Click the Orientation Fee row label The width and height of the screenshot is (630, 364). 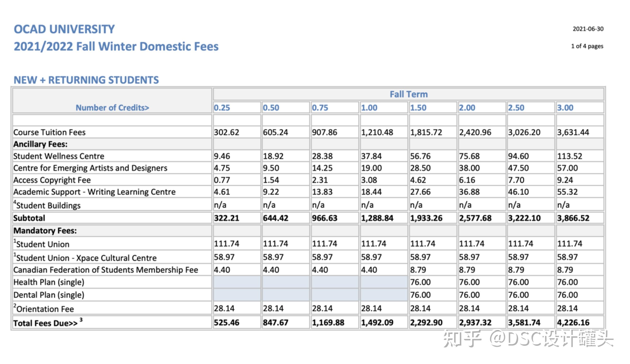pyautogui.click(x=44, y=309)
